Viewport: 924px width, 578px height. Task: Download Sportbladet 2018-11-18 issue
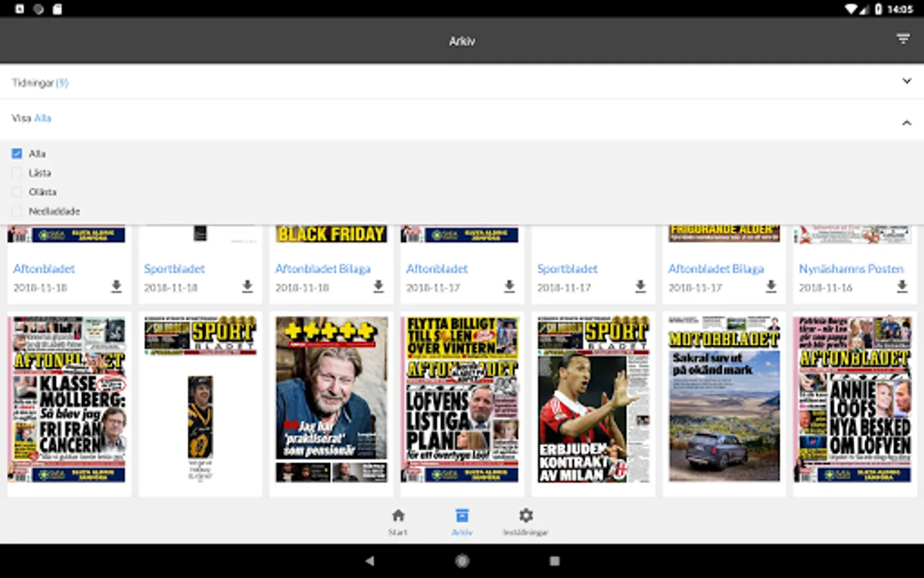pyautogui.click(x=247, y=286)
